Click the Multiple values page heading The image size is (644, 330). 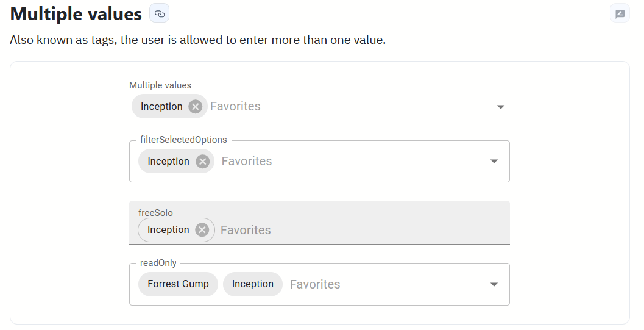tap(76, 14)
